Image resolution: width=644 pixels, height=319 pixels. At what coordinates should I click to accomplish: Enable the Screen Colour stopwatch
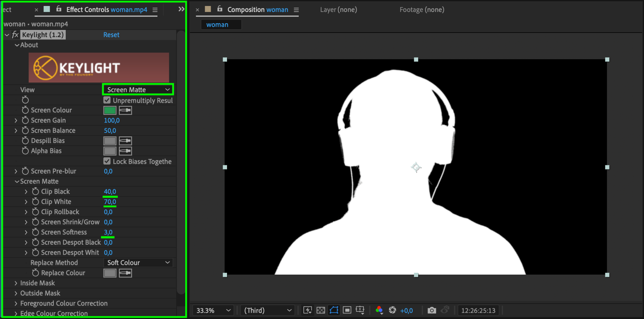(25, 110)
